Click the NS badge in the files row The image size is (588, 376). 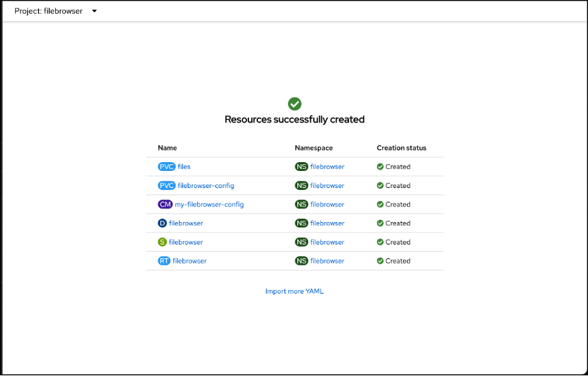pos(301,166)
